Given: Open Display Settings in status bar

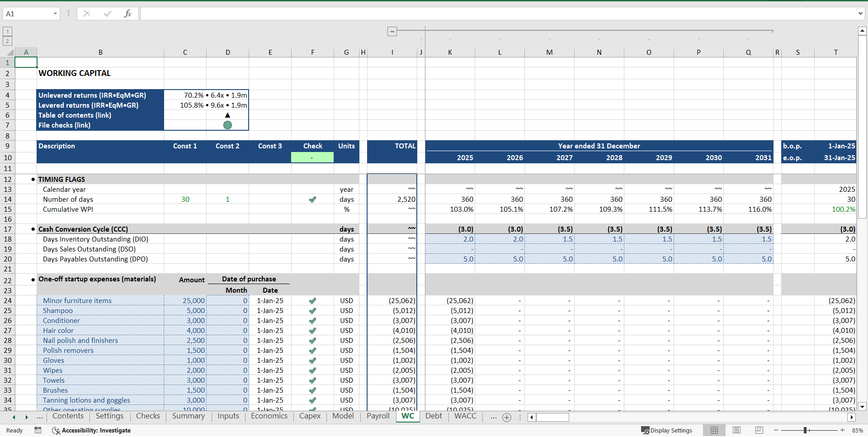Looking at the screenshot, I should pyautogui.click(x=666, y=430).
